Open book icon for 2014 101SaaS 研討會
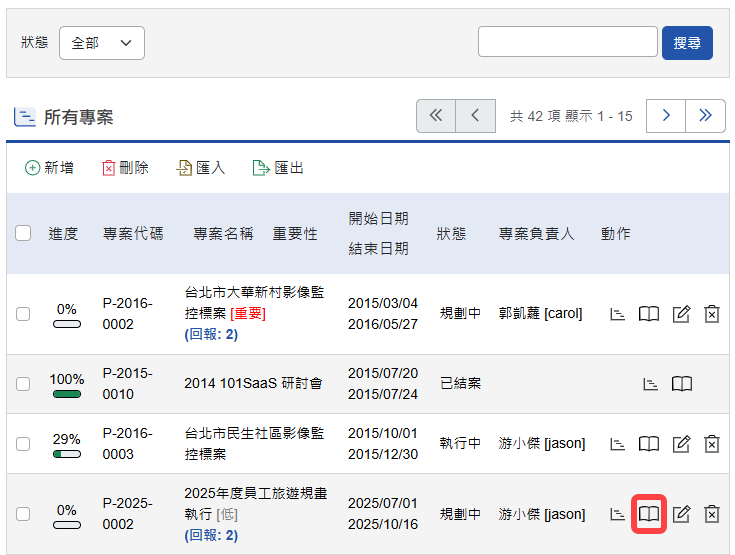735x555 pixels. click(x=681, y=384)
